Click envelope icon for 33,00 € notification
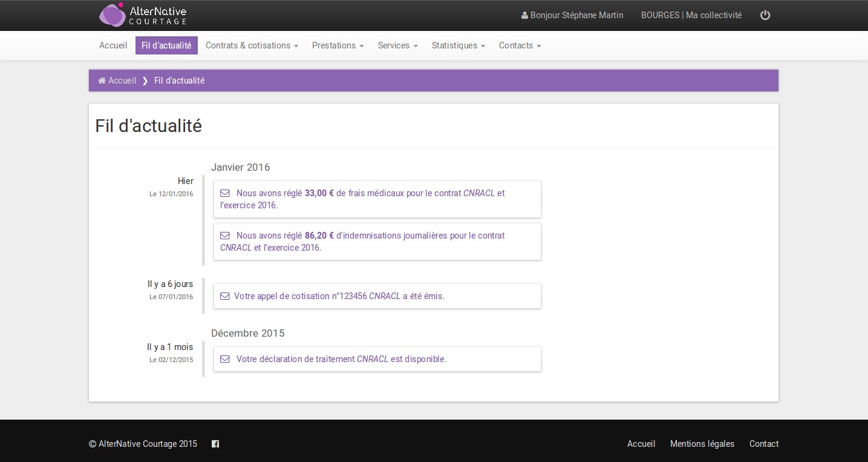This screenshot has height=462, width=868. point(225,193)
